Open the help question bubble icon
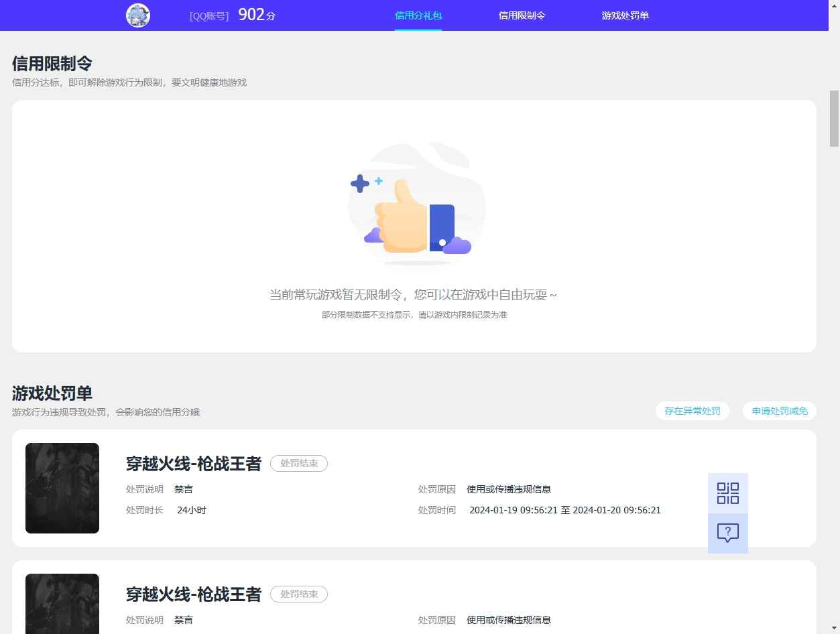This screenshot has height=634, width=840. click(728, 533)
